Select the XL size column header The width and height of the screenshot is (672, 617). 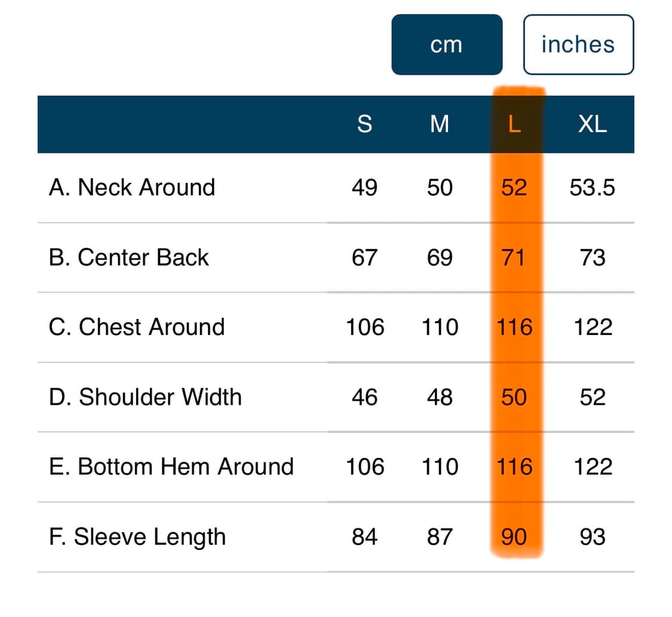click(x=593, y=124)
